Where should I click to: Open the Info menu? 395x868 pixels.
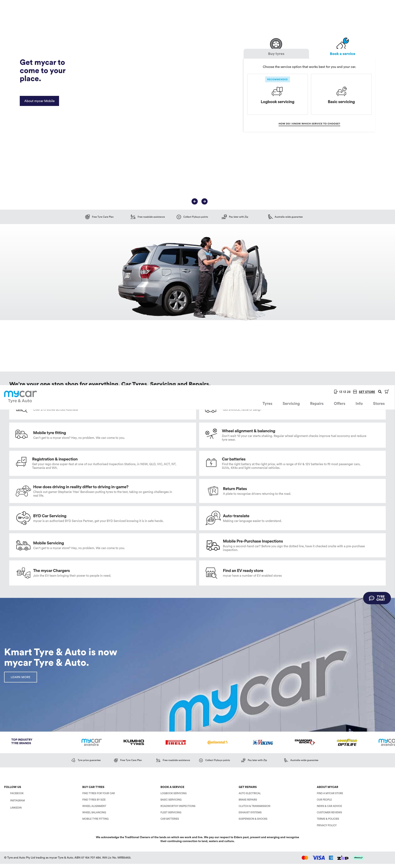(x=359, y=403)
